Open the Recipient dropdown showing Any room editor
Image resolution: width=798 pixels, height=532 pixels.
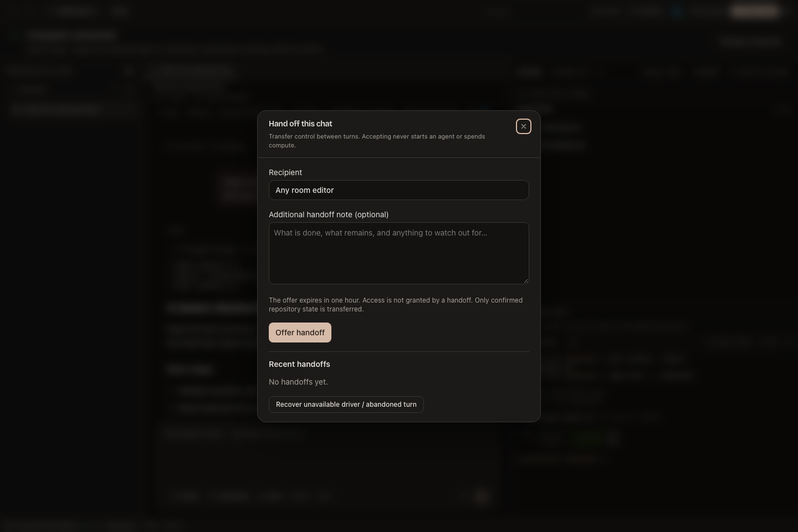tap(398, 190)
